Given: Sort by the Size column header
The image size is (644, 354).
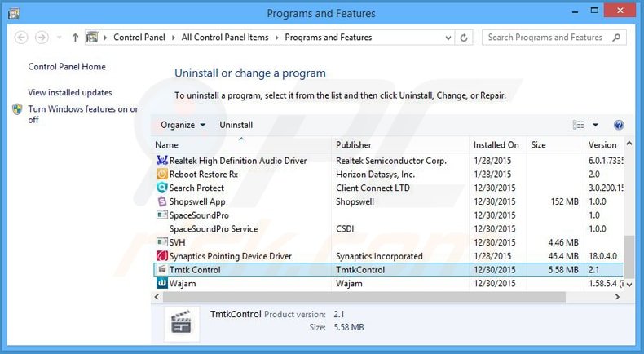Looking at the screenshot, I should click(x=555, y=144).
